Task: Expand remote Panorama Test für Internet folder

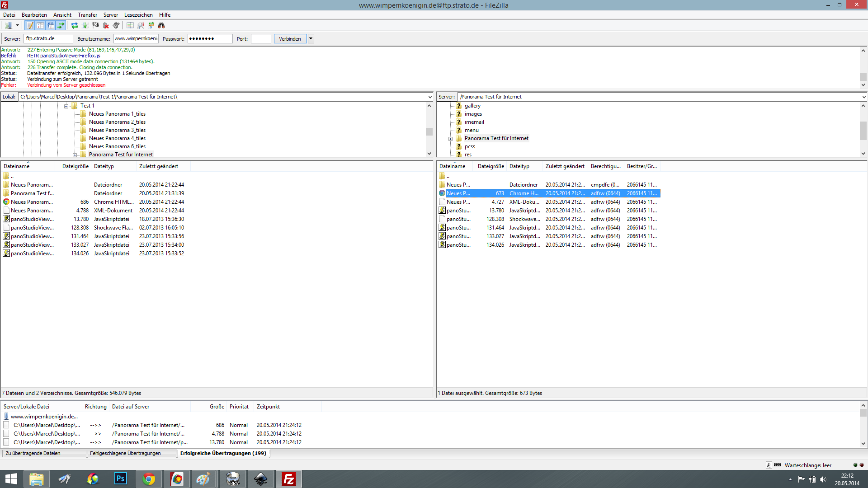Action: pos(450,139)
